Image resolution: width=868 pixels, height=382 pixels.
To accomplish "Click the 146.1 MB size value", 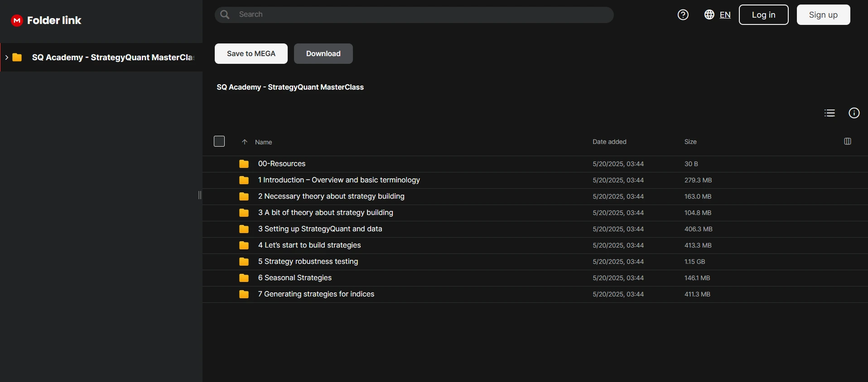I will click(697, 278).
